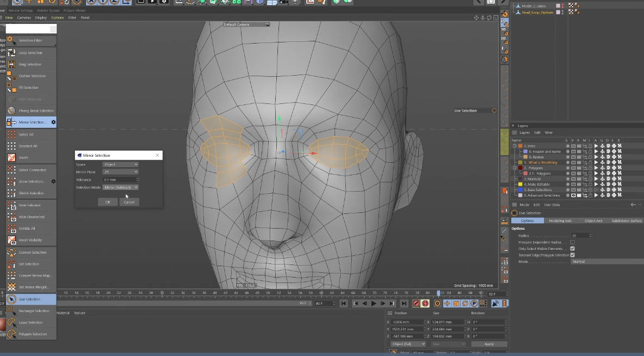Run the Deselect All command

[x=31, y=146]
